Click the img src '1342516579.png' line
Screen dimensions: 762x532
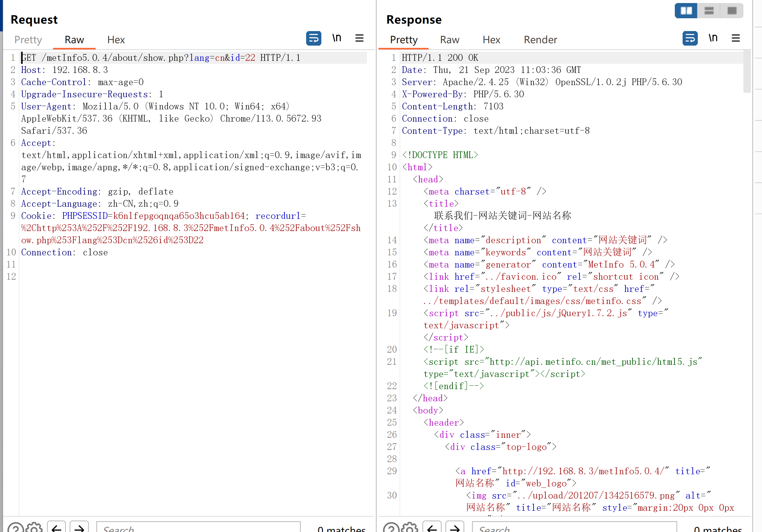point(588,496)
